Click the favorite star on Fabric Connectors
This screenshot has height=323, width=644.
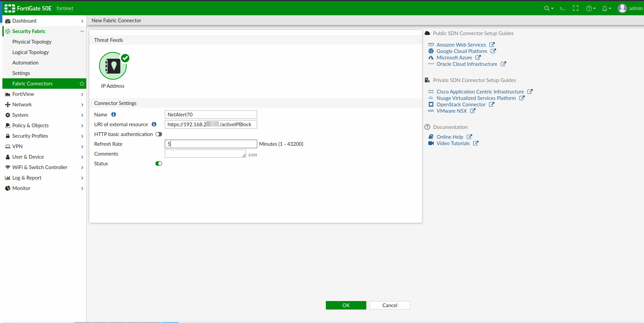pyautogui.click(x=82, y=83)
